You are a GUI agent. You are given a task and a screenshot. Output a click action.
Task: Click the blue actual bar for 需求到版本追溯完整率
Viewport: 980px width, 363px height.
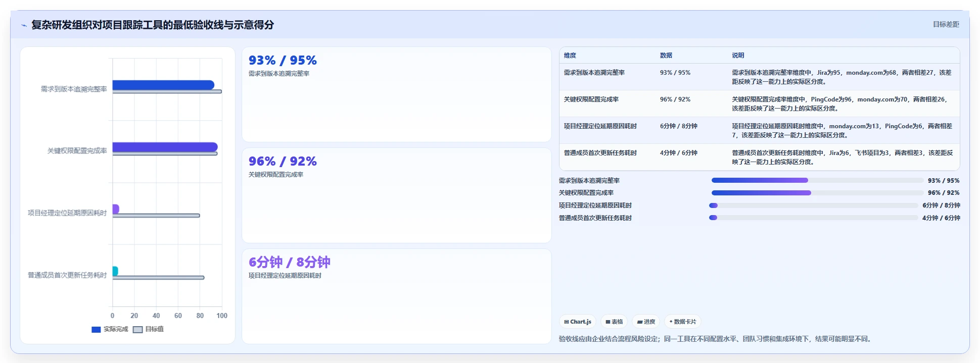163,85
